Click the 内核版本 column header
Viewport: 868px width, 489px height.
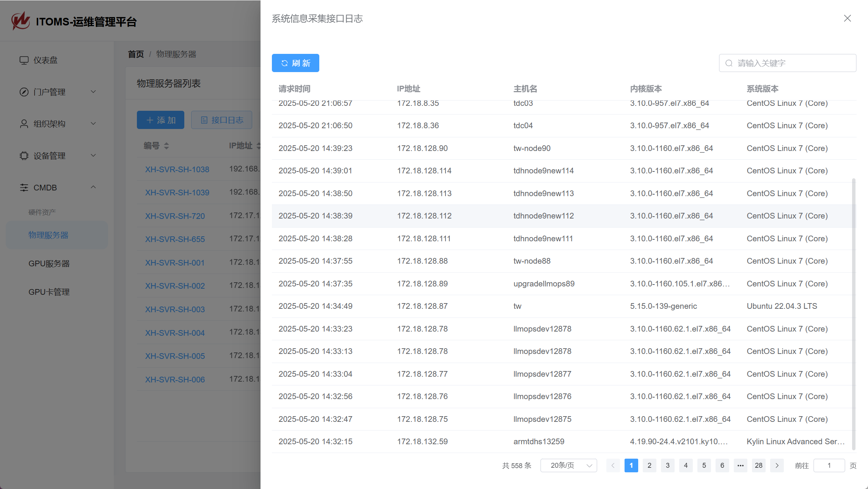point(646,89)
